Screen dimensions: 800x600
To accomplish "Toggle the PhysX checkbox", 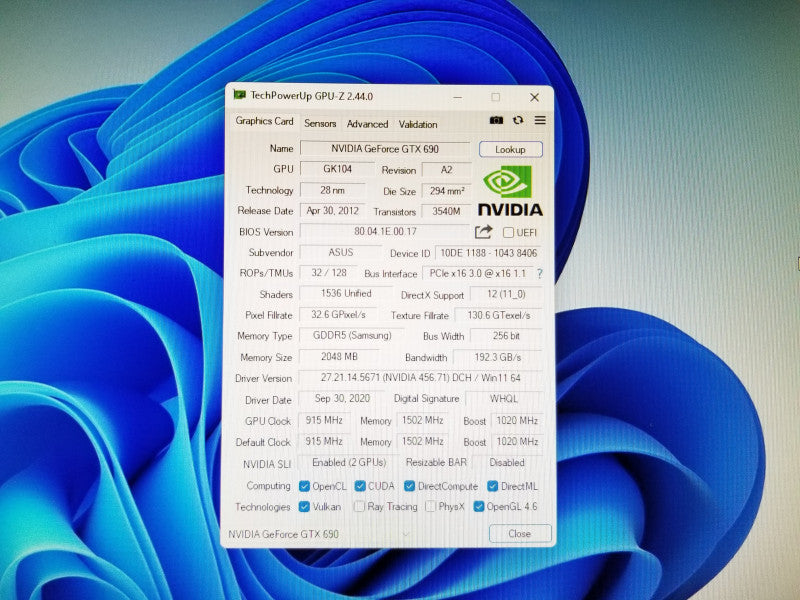I will tap(431, 507).
